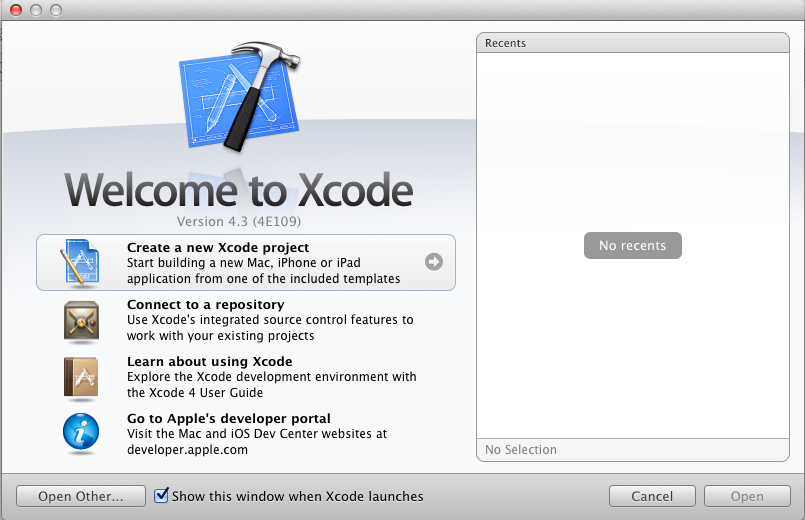Choose Connect to a repository
Viewport: 805px width, 520px height.
point(246,319)
